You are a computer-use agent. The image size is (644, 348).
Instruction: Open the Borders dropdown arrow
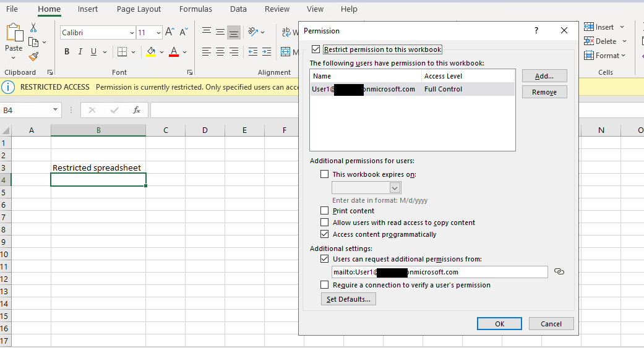tap(133, 52)
